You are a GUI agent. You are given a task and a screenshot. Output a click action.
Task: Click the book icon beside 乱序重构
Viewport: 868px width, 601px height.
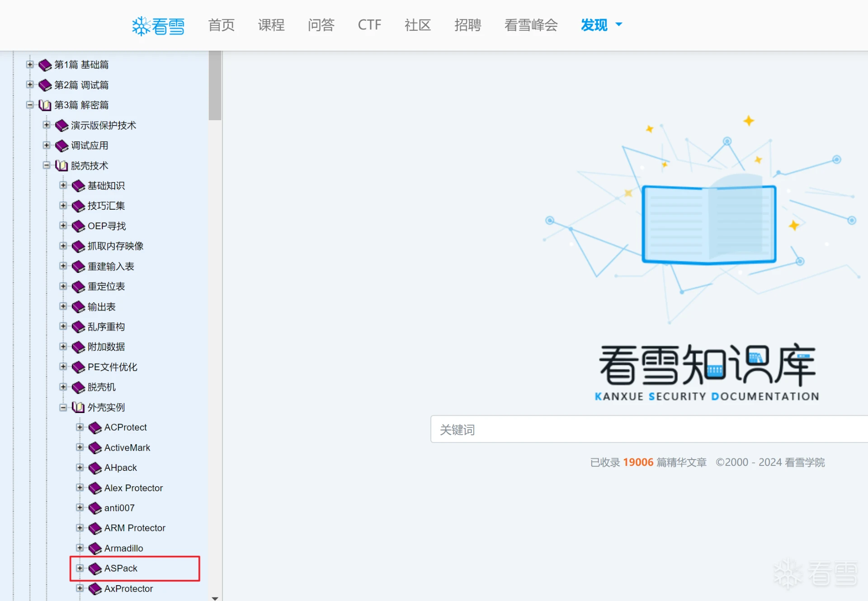coord(79,327)
